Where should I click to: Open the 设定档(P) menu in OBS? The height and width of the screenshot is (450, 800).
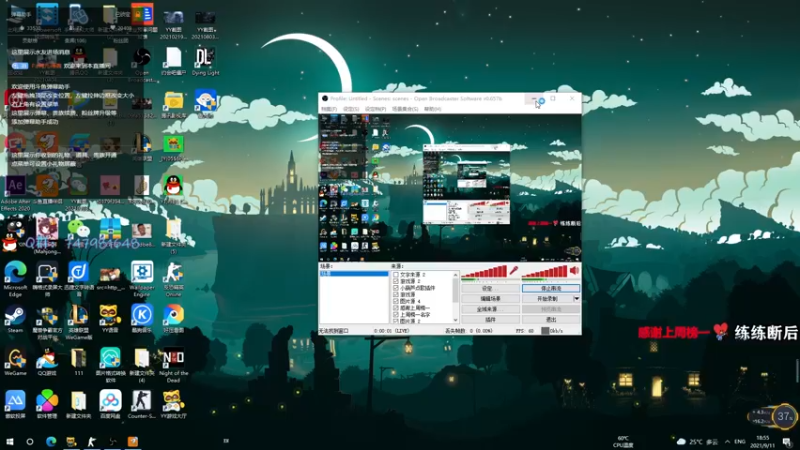click(x=375, y=109)
